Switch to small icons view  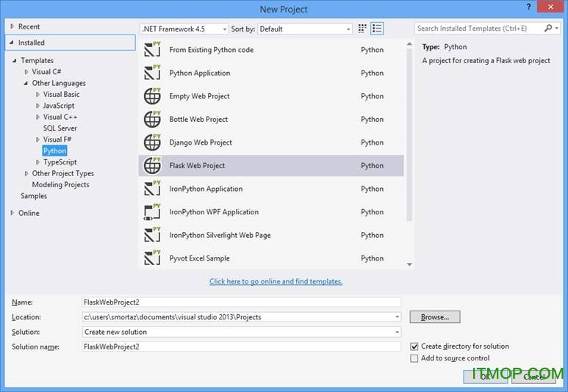362,29
